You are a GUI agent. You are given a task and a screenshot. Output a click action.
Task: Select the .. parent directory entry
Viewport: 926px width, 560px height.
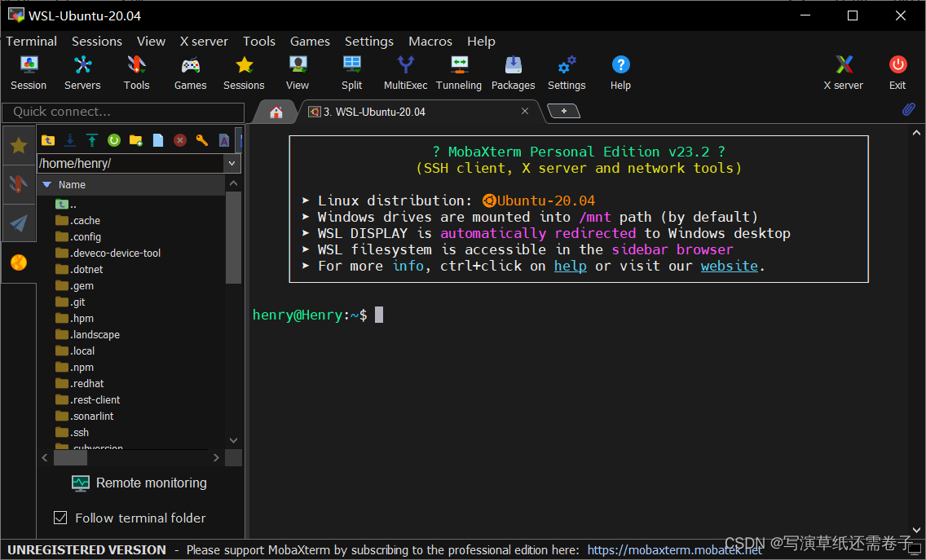tap(66, 205)
